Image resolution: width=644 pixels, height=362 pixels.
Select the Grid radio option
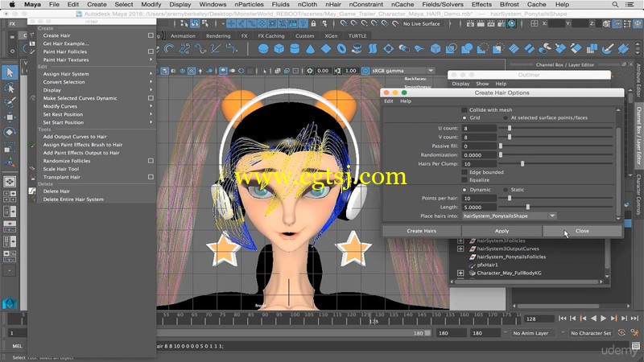click(x=464, y=117)
